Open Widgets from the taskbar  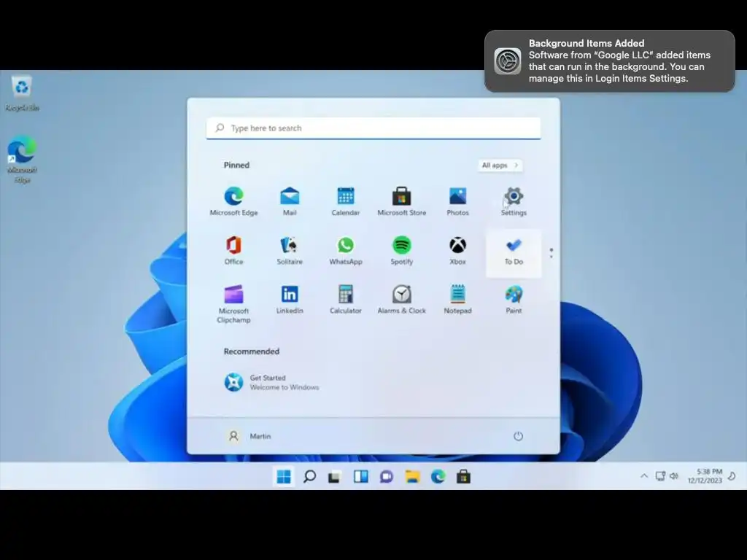click(360, 476)
